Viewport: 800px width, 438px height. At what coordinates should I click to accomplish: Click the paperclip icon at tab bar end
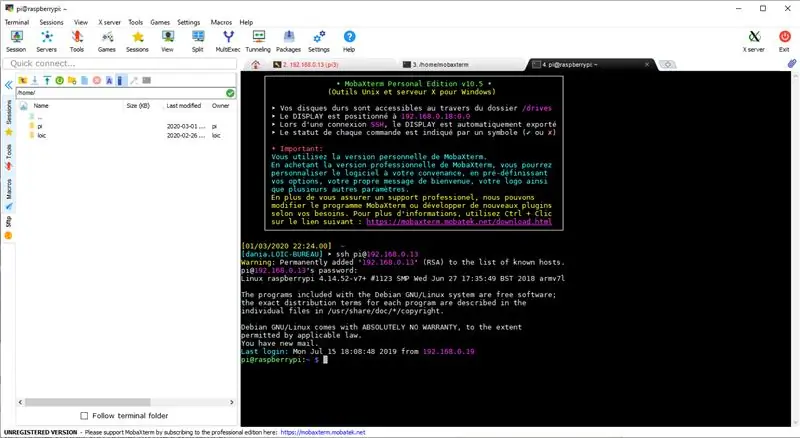pos(791,64)
